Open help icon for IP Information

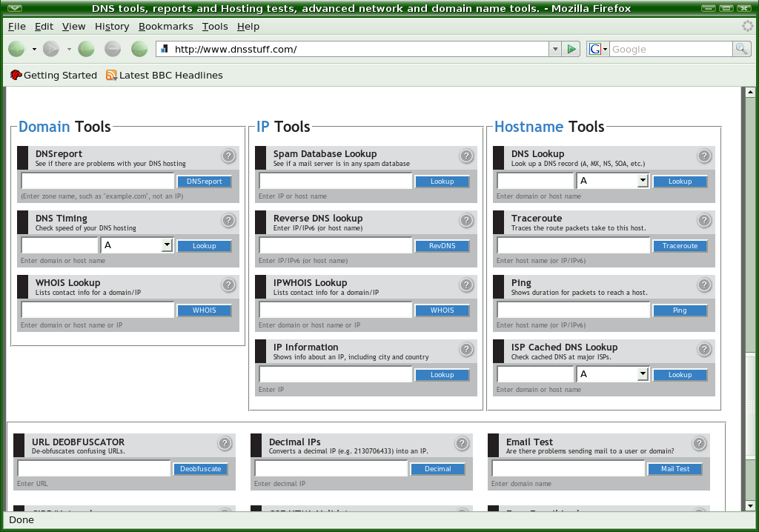pos(466,349)
